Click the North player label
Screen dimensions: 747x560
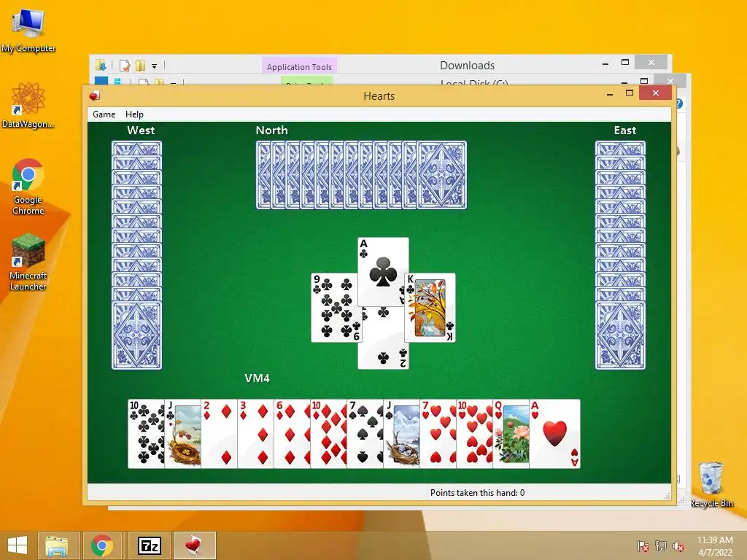point(271,130)
